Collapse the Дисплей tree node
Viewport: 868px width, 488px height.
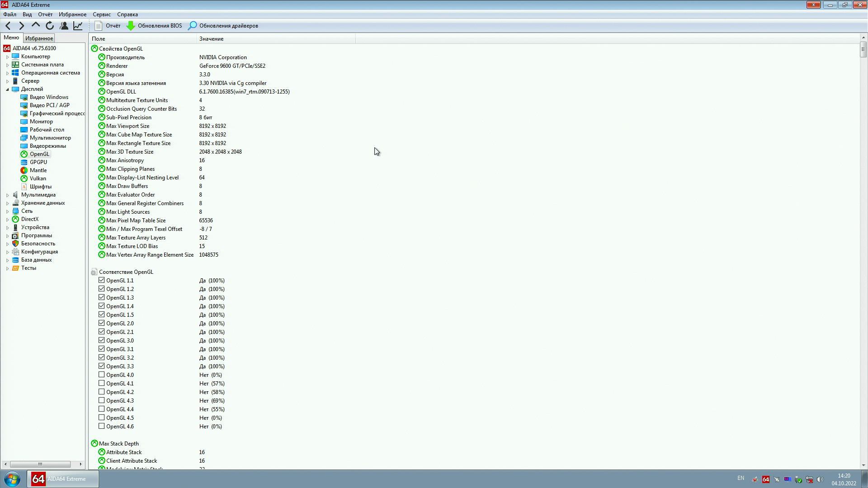pos(7,89)
